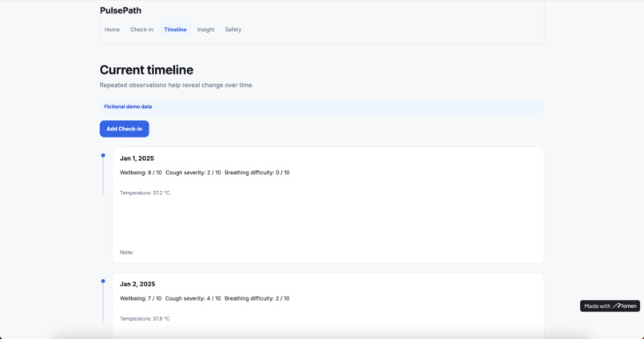644x339 pixels.
Task: Click Wellbeing: 8 / 10 value
Action: coord(141,173)
